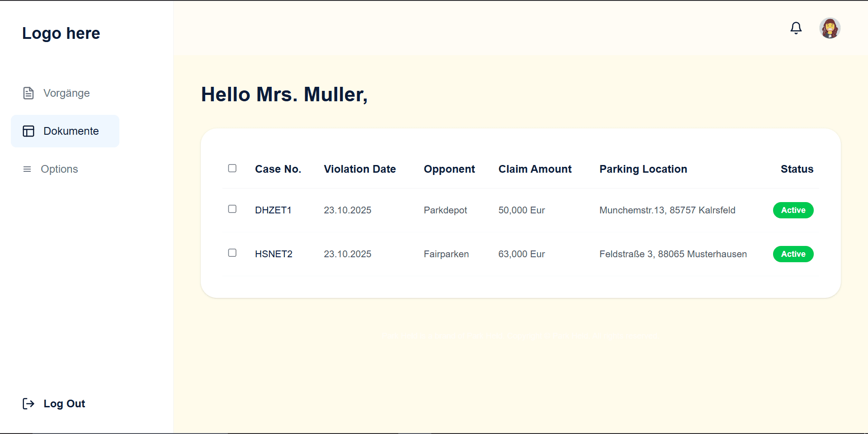Select Dokumente in the sidebar
Viewport: 868px width, 434px height.
[x=71, y=131]
